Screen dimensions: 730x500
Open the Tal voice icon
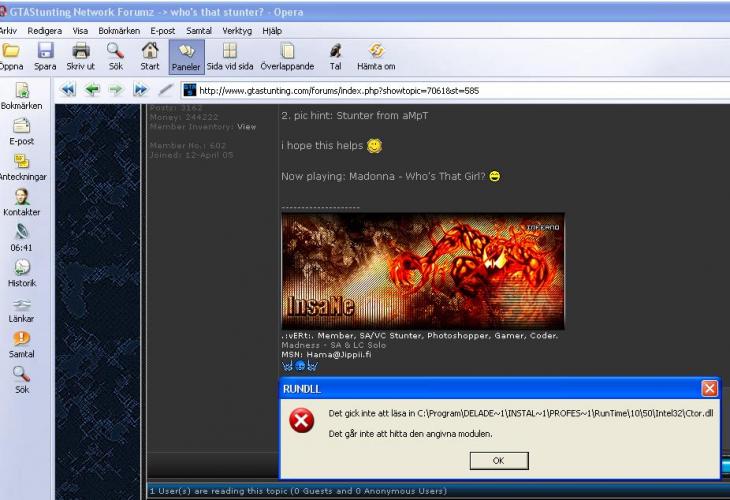[x=335, y=51]
